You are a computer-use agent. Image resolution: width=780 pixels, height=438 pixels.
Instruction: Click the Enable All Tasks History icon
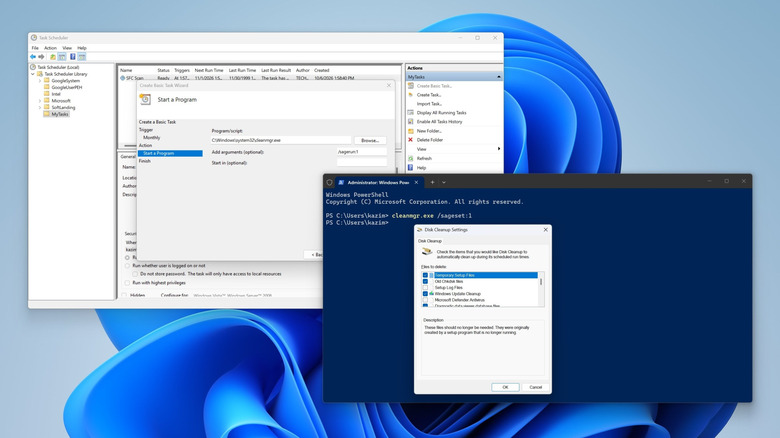[x=410, y=121]
